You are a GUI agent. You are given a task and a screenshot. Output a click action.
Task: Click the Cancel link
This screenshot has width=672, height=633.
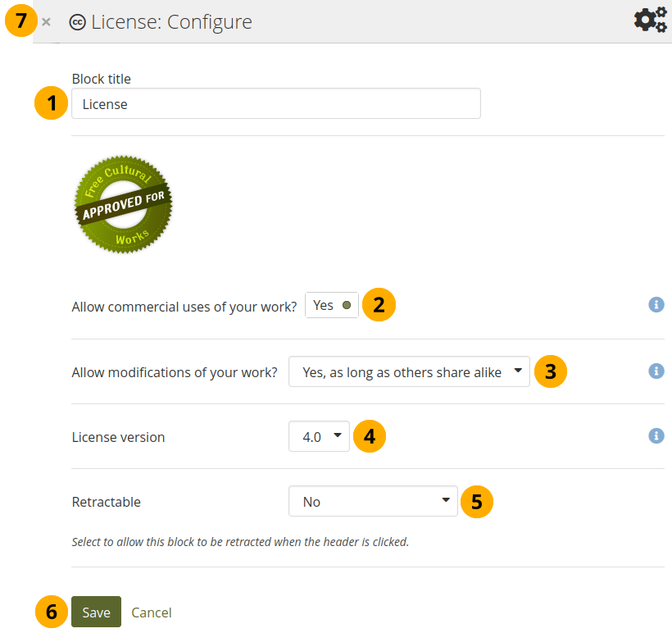click(x=152, y=613)
